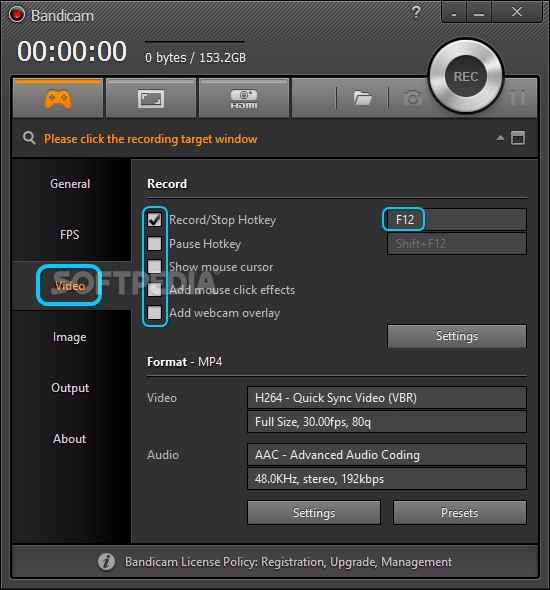Click AAC - Advanced Audio Coding field

click(387, 455)
